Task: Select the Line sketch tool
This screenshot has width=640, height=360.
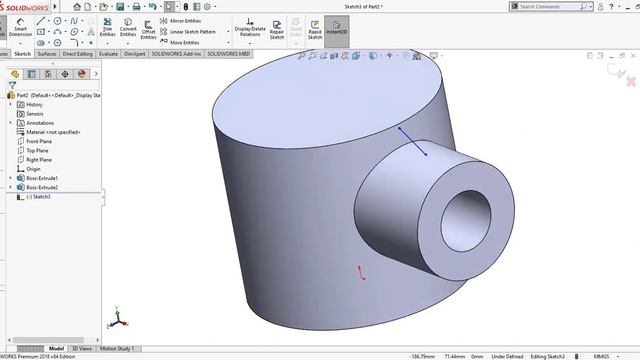Action: click(x=40, y=21)
